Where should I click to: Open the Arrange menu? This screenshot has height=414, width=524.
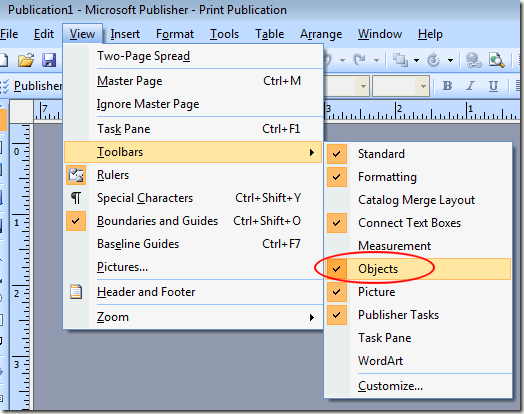pyautogui.click(x=321, y=34)
